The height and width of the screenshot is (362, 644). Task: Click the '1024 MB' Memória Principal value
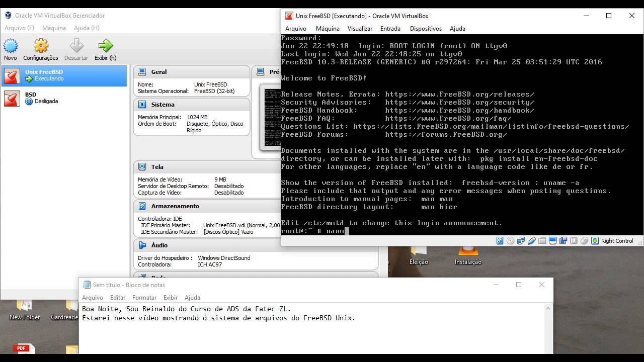pos(197,117)
